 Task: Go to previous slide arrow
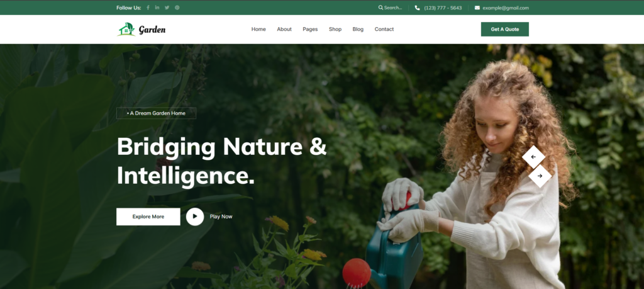click(533, 157)
